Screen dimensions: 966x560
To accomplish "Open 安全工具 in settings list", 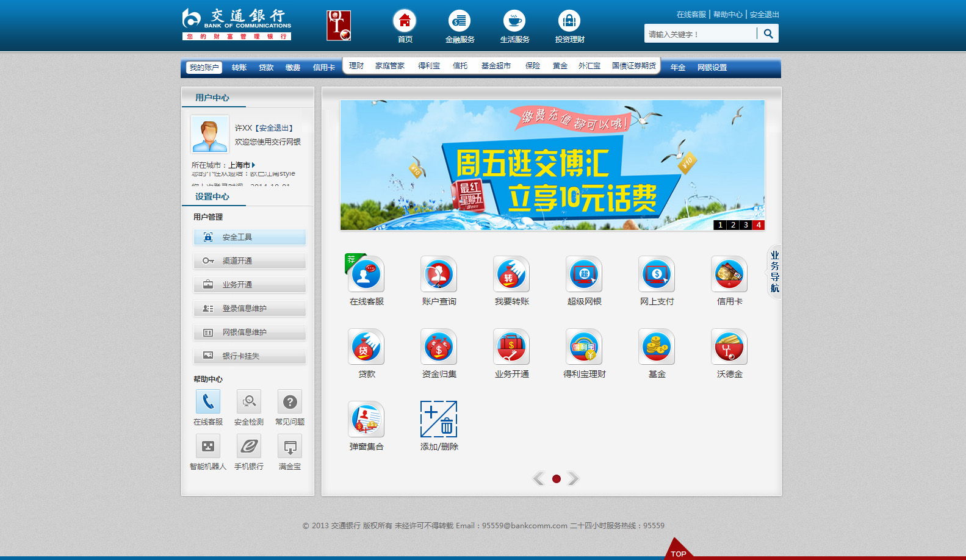I will coord(250,237).
